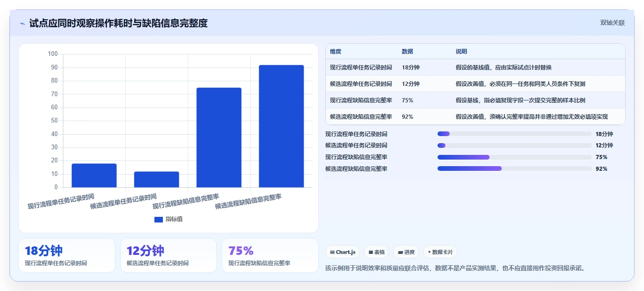This screenshot has width=644, height=291.
Task: Click the 92 bar for 候选流程缺陷信息完整率
Action: click(x=281, y=126)
